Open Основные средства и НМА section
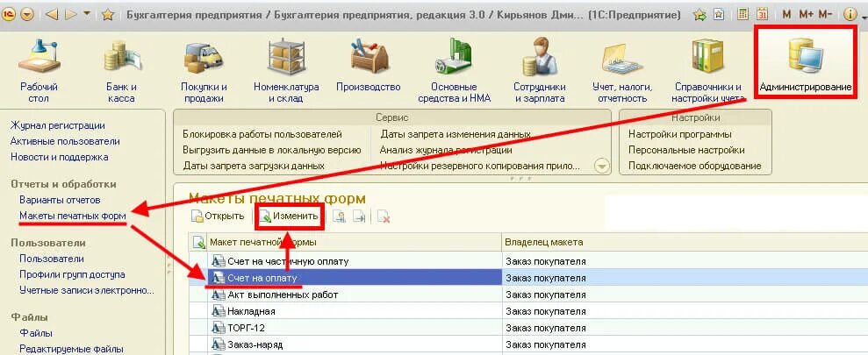868x355 pixels. (455, 70)
